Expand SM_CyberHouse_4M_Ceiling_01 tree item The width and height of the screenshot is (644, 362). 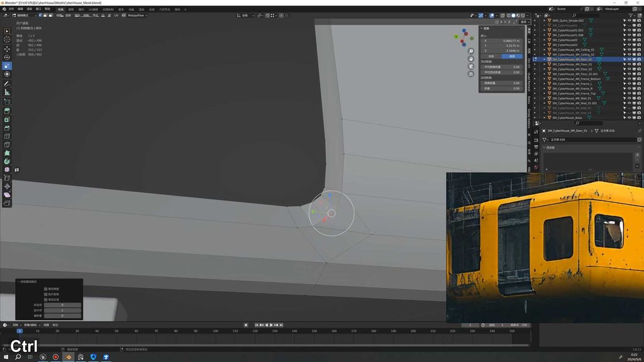tap(545, 50)
